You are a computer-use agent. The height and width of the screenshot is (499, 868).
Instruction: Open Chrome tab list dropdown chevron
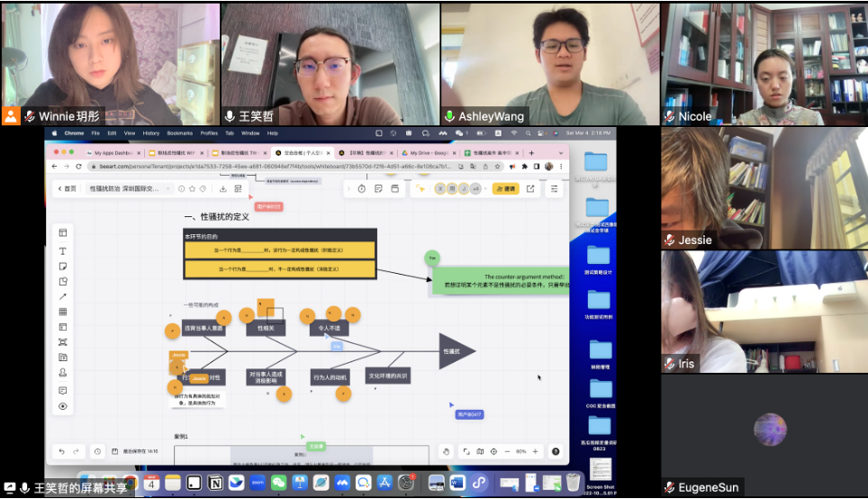561,153
